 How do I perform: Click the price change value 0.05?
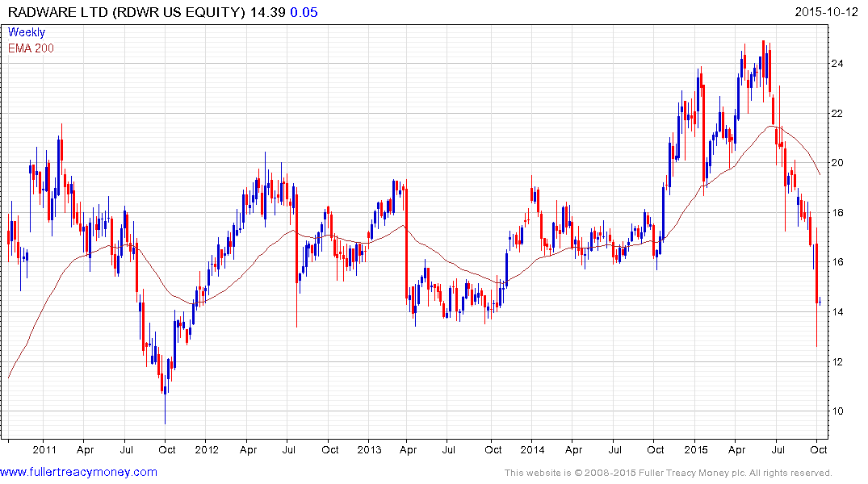click(304, 12)
